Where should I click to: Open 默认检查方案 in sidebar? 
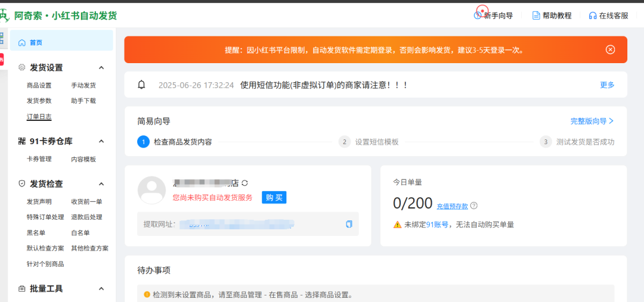click(45, 248)
